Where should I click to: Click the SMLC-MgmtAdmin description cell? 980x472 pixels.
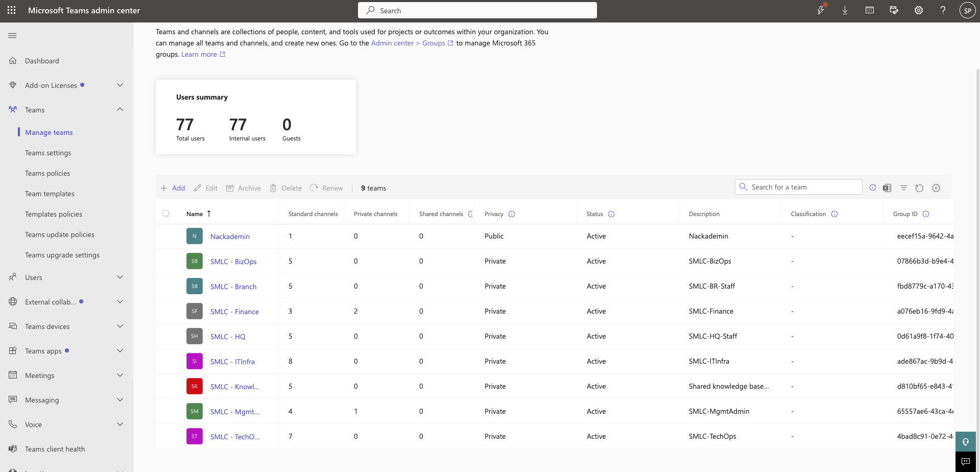719,411
